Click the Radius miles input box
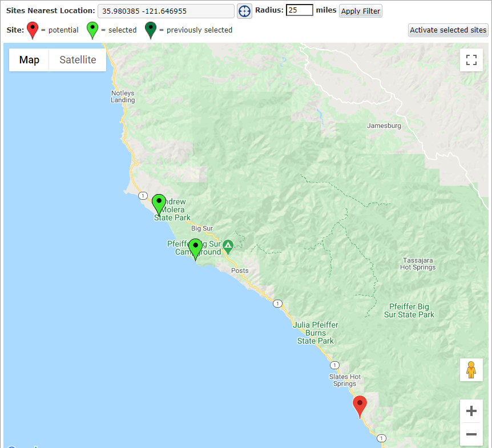Viewport: 492px width, 448px height. pyautogui.click(x=299, y=10)
